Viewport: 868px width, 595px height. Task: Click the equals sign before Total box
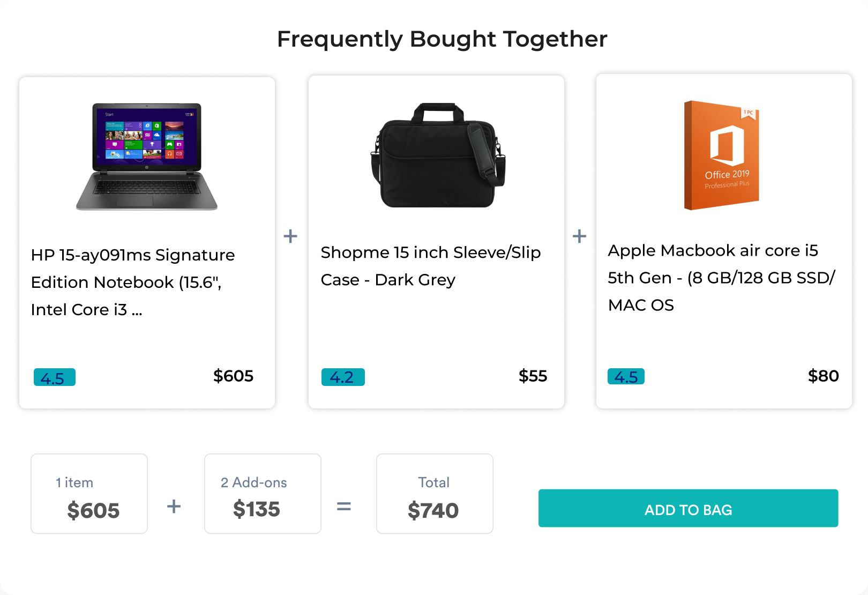click(x=343, y=506)
